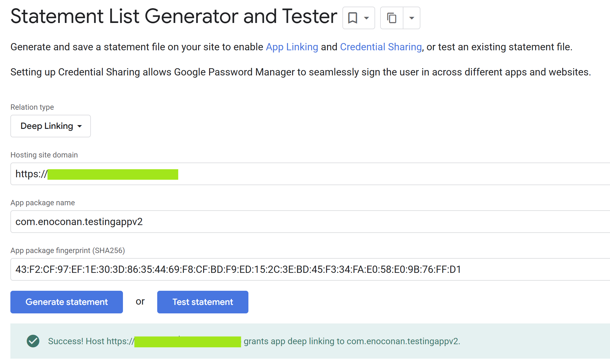Select the SHA256 fingerprint input field
This screenshot has height=364, width=610.
(x=314, y=269)
